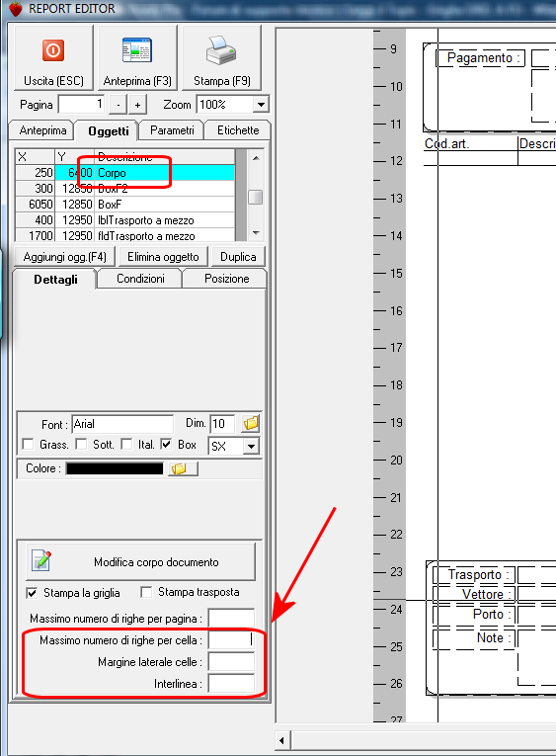Open the Condizioni tab
The height and width of the screenshot is (756, 556).
click(140, 279)
